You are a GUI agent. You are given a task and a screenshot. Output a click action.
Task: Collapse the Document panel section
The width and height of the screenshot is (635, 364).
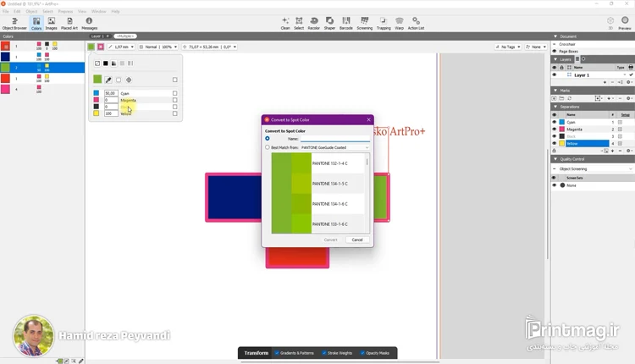tap(555, 36)
